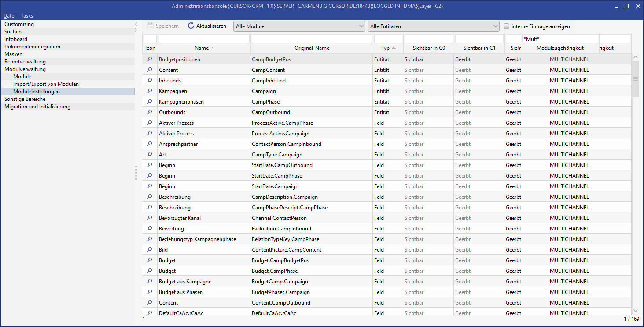The height and width of the screenshot is (327, 644).
Task: Enable the 'interne Einträge anzeigen' checkbox
Action: [x=507, y=26]
